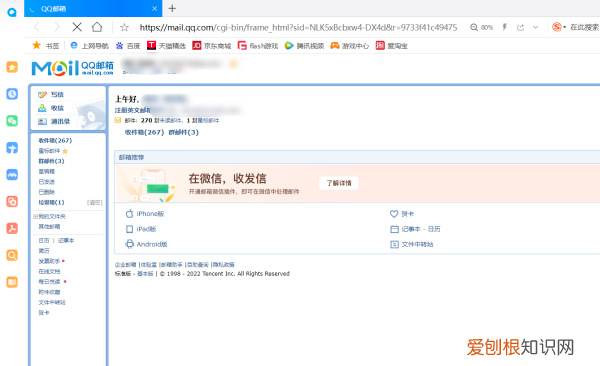Select the QQ邮箱 browser tab
Viewport: 600px width, 366px height.
tap(93, 8)
